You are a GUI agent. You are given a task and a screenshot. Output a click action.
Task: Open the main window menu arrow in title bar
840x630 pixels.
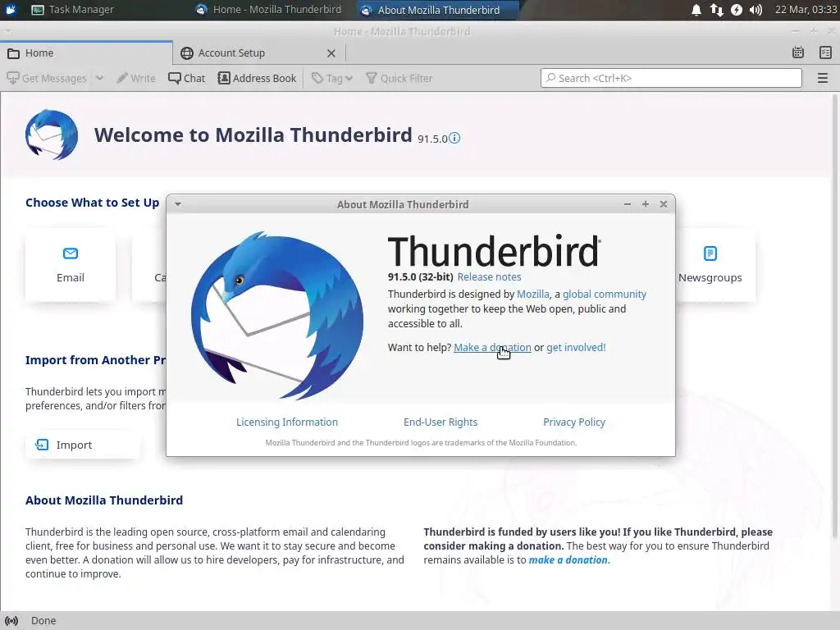point(7,31)
